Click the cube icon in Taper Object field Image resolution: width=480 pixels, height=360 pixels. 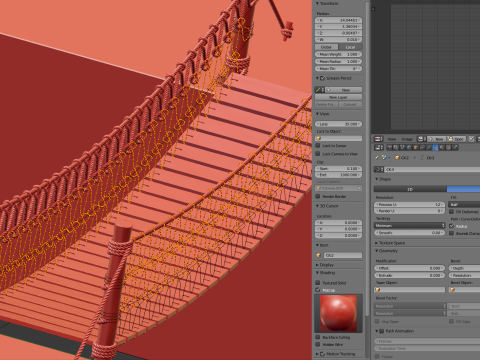click(x=378, y=289)
